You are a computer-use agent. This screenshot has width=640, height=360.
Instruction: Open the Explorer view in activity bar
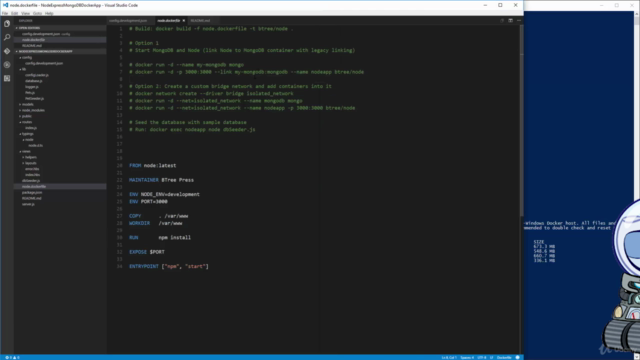(x=7, y=24)
